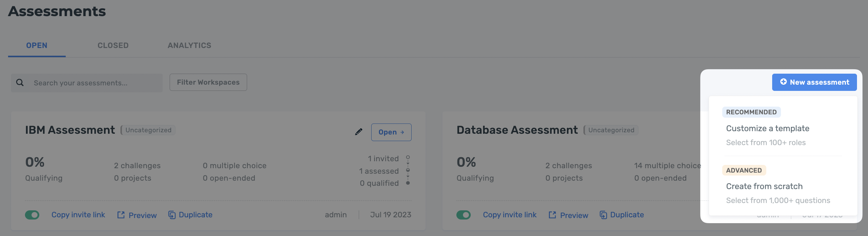Open the ANALYTICS tab
Image resolution: width=868 pixels, height=236 pixels.
tap(189, 45)
